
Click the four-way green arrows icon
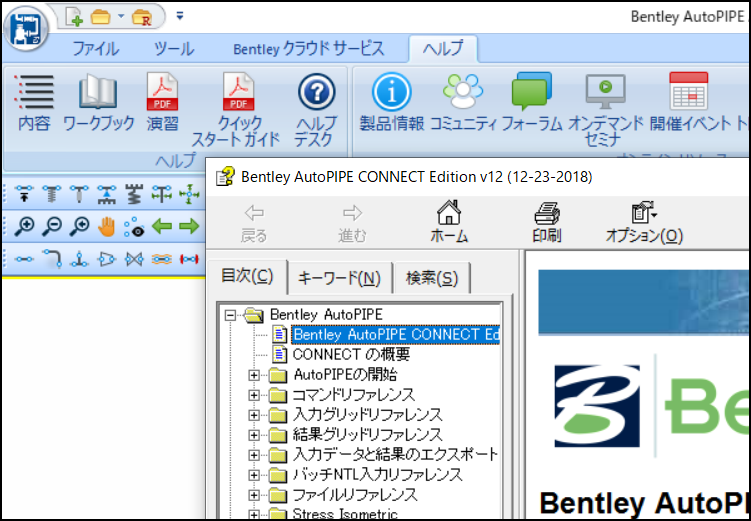click(189, 194)
